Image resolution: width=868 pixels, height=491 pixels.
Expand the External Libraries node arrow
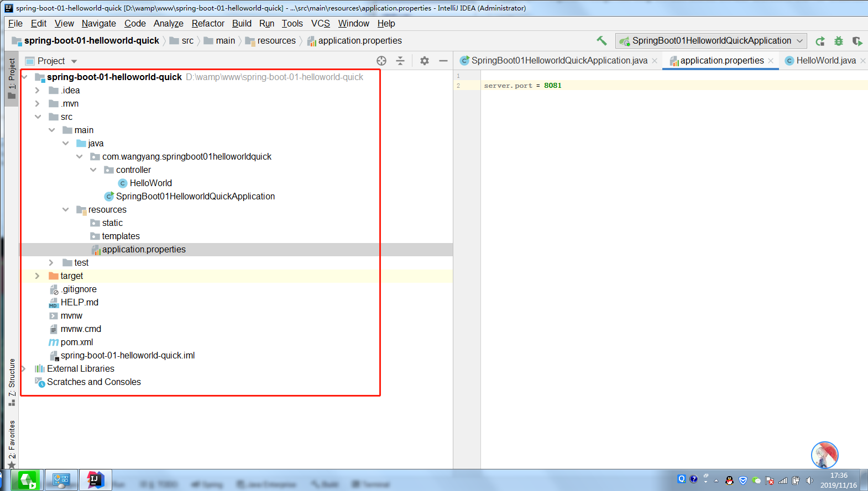pyautogui.click(x=24, y=369)
